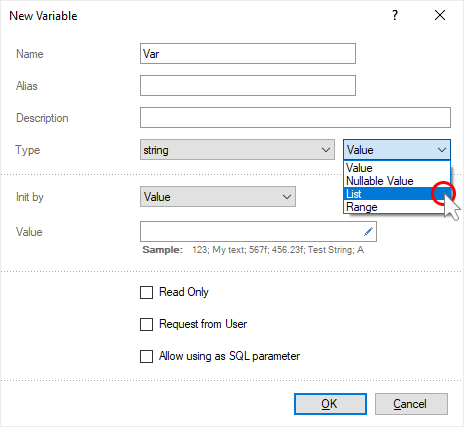Pick Range from the dropdown list
The height and width of the screenshot is (427, 464).
pos(397,207)
